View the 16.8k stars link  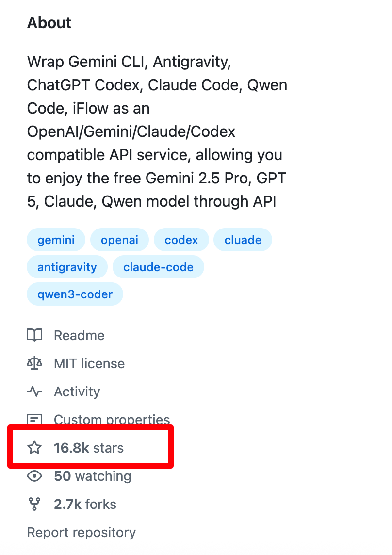89,448
